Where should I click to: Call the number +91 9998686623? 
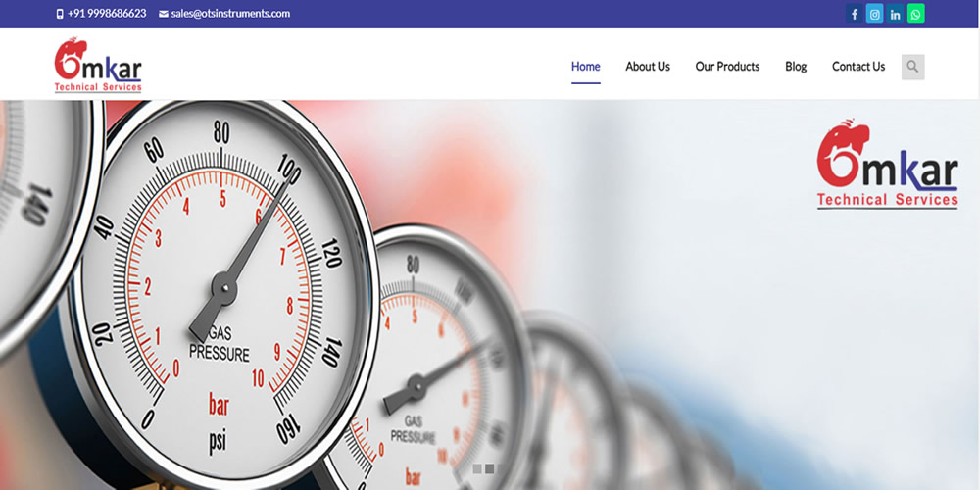click(107, 14)
